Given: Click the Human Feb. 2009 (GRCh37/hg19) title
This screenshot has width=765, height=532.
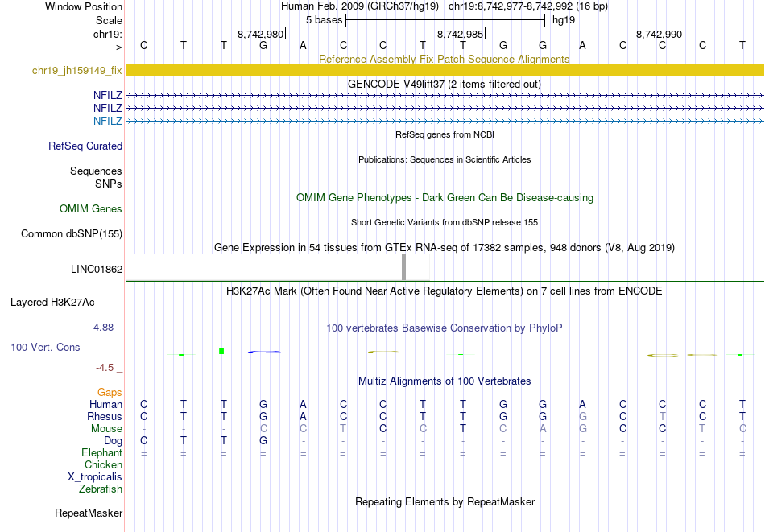Looking at the screenshot, I should (x=360, y=6).
